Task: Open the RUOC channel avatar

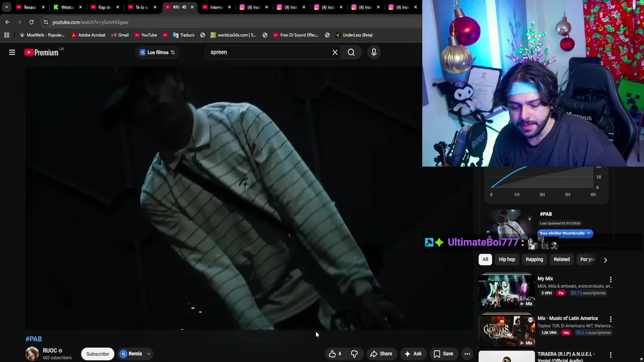Action: [x=32, y=353]
